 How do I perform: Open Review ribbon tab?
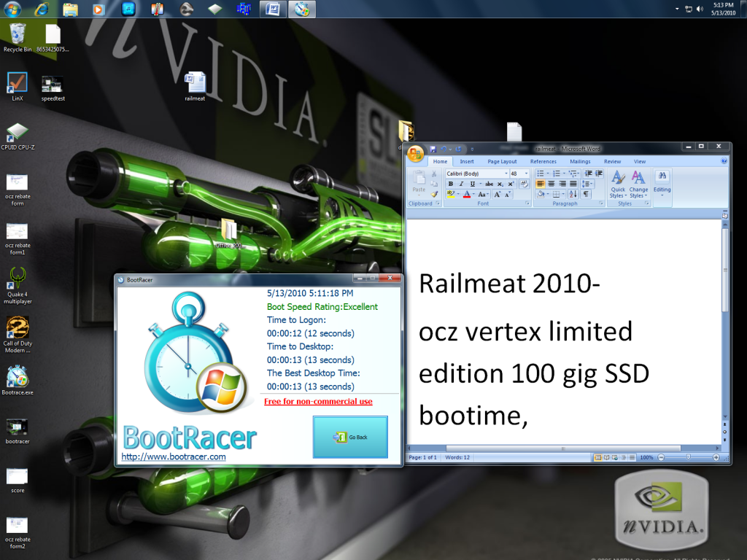point(613,161)
